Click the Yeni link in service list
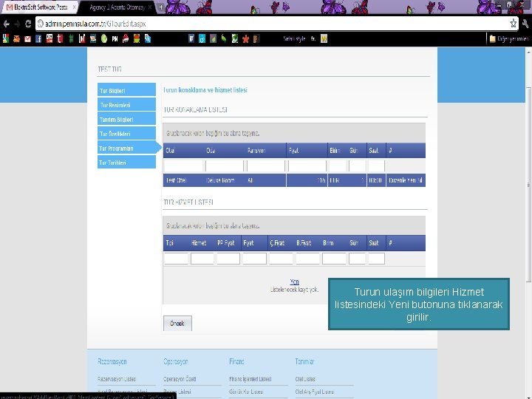 (294, 282)
